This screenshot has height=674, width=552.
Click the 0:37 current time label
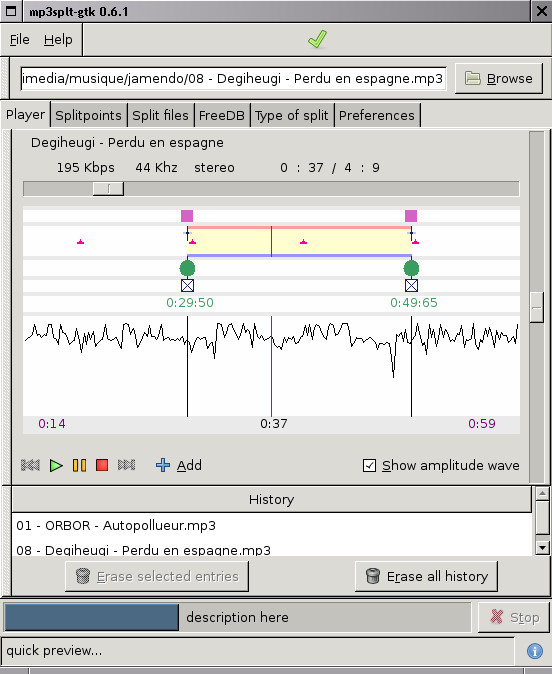[x=273, y=424]
